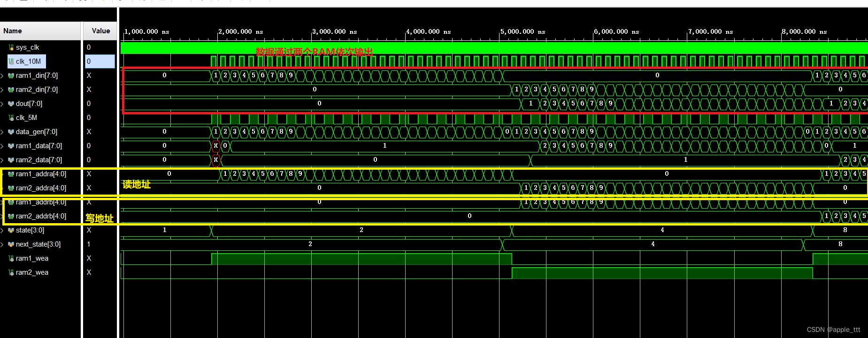This screenshot has width=868, height=338.
Task: Click the ram2_addrb bus icon
Action: tap(11, 216)
